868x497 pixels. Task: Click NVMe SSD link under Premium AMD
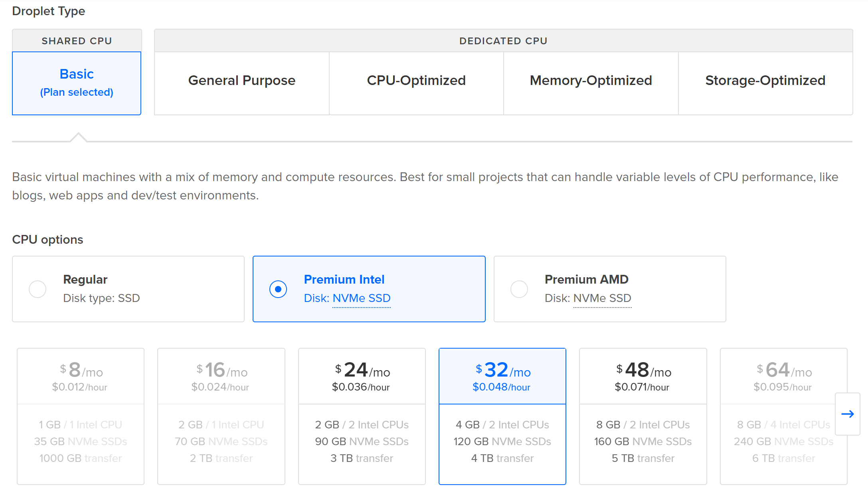click(x=602, y=298)
